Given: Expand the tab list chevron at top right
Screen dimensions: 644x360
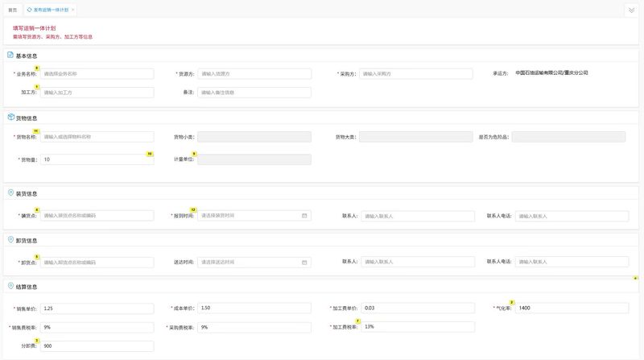Looking at the screenshot, I should (631, 10).
